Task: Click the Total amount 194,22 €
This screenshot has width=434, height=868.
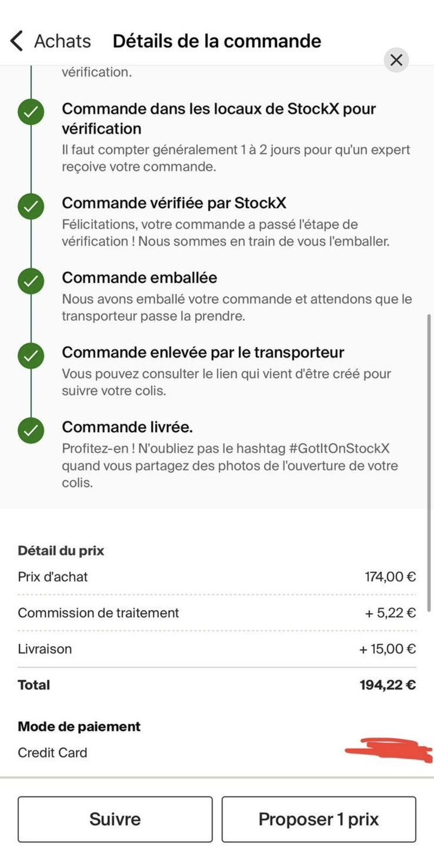Action: pos(388,685)
